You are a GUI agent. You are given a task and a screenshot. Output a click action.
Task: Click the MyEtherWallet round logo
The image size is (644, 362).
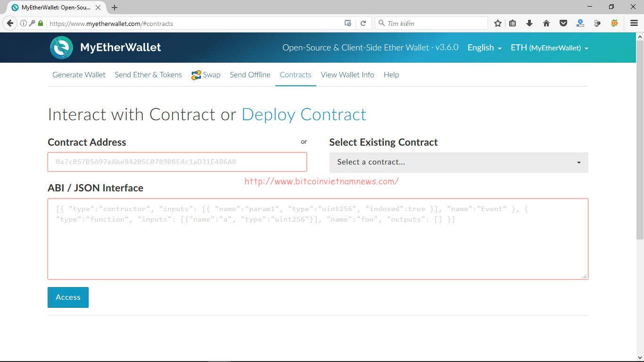[62, 48]
